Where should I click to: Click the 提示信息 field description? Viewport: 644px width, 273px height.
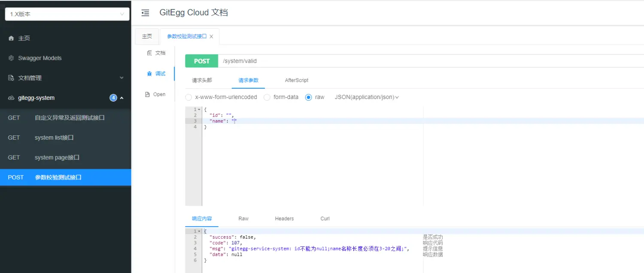(433, 249)
